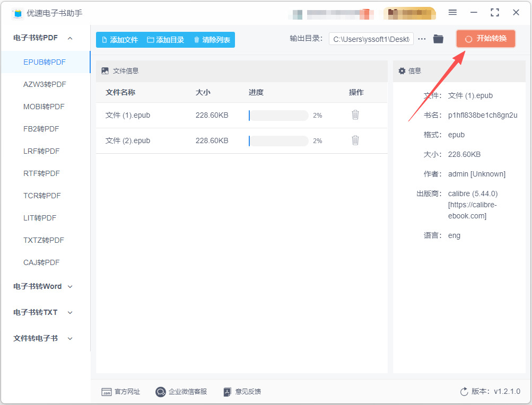The height and width of the screenshot is (405, 532).
Task: Click the app logo icon in title bar
Action: [x=18, y=13]
